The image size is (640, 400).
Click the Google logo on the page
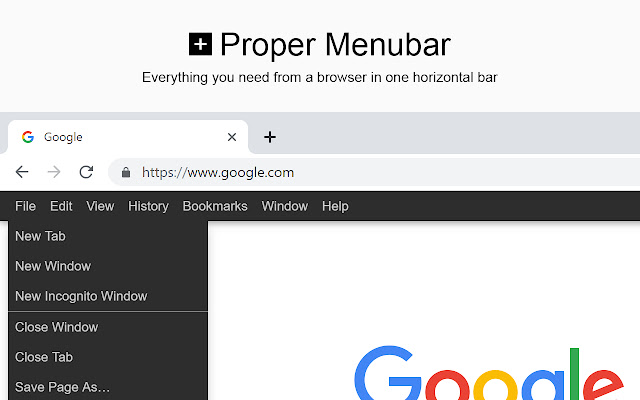point(489,373)
